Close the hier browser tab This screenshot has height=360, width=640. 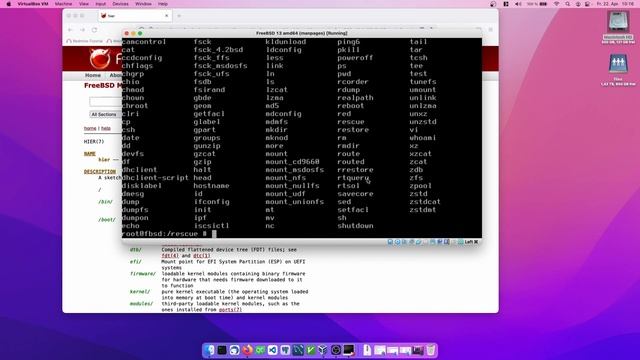point(167,16)
